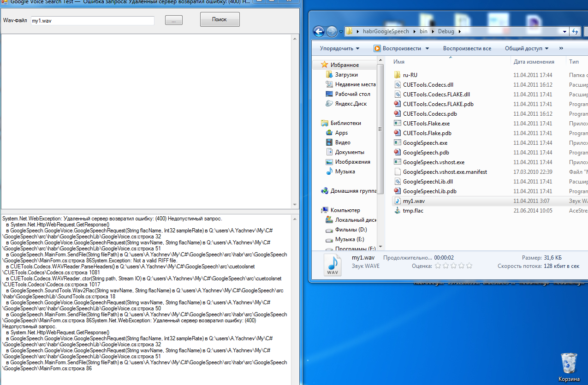This screenshot has height=385, width=588.
Task: Rate my1.wav with first star
Action: [x=439, y=266]
